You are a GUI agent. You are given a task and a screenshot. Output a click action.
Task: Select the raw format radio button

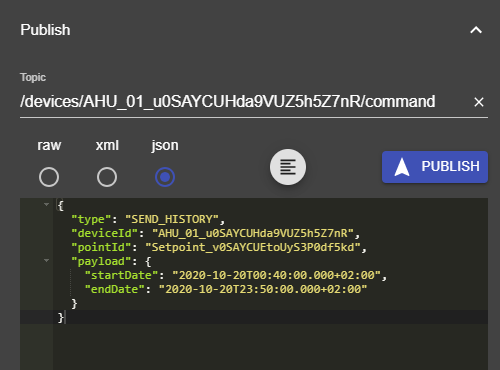click(x=49, y=177)
